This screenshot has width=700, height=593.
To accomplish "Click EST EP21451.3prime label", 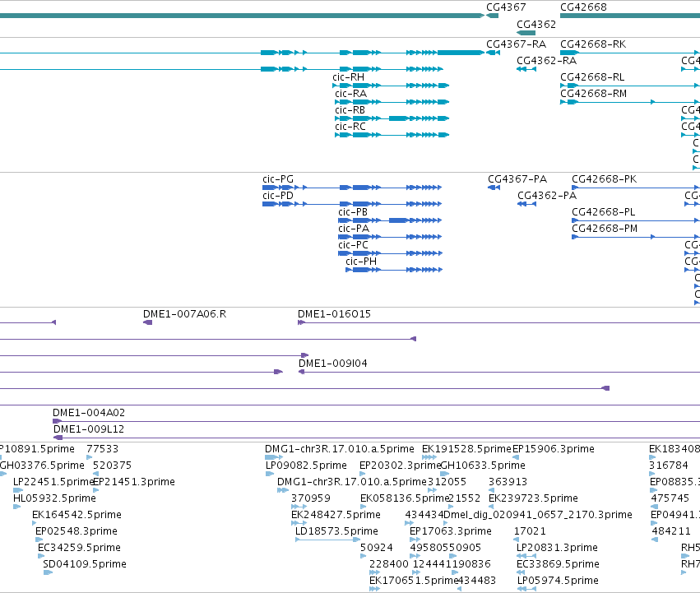I will click(x=134, y=482).
